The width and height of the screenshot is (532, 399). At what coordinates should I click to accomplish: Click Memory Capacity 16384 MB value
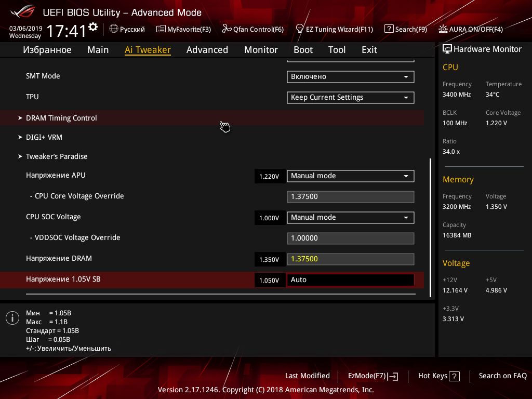(457, 235)
